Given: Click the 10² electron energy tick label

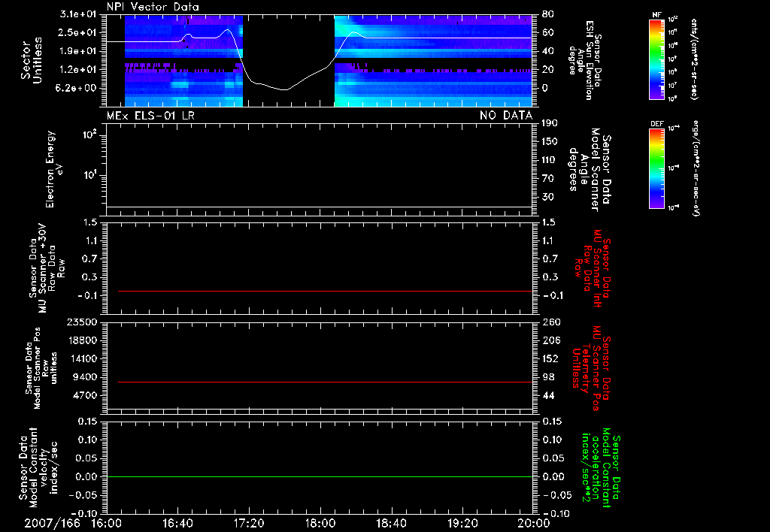Looking at the screenshot, I should pyautogui.click(x=90, y=135).
